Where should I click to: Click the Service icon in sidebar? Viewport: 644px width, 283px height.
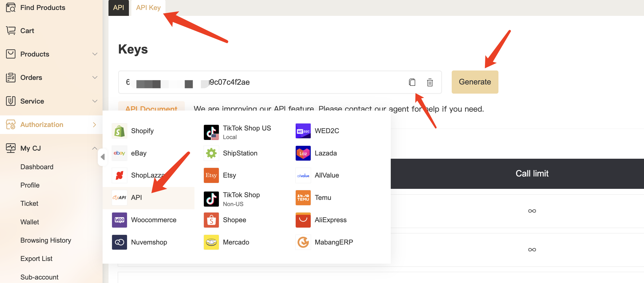11,101
